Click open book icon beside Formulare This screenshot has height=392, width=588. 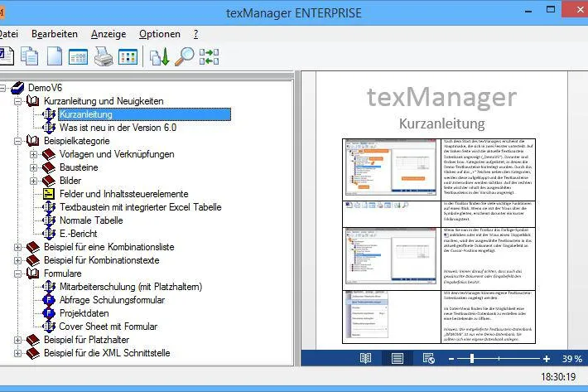[x=33, y=273]
